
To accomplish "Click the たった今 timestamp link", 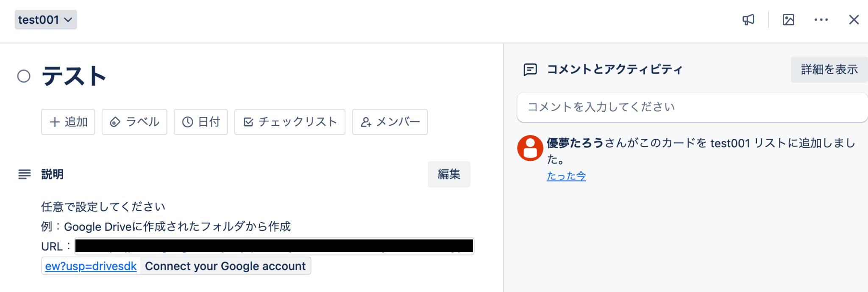I will click(566, 176).
